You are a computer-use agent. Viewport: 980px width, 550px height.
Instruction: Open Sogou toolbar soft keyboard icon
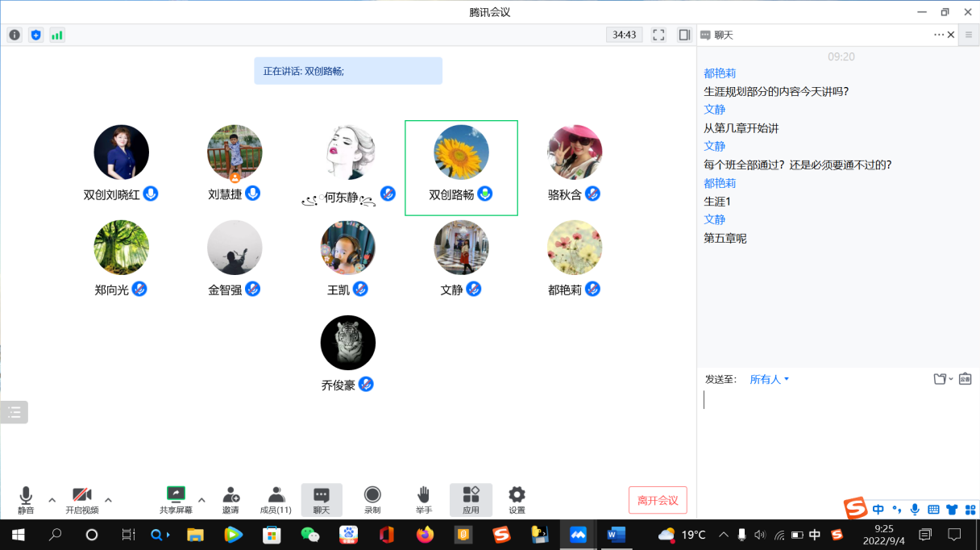tap(933, 509)
